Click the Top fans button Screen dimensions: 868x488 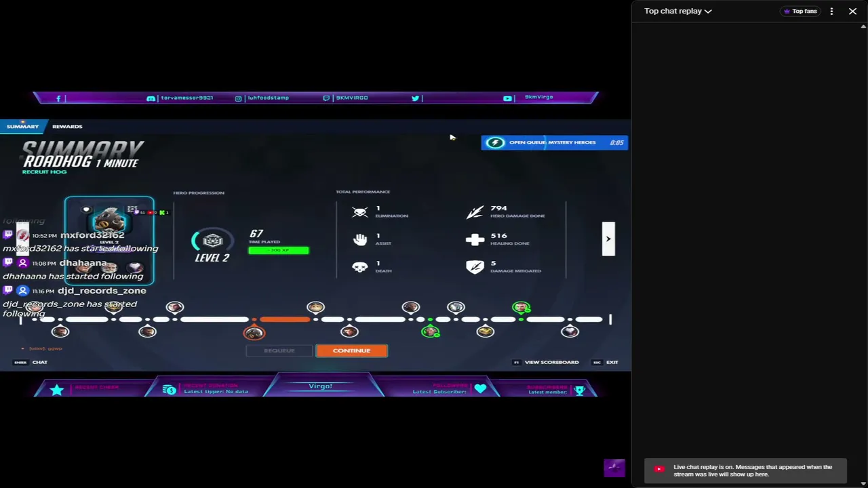coord(800,11)
